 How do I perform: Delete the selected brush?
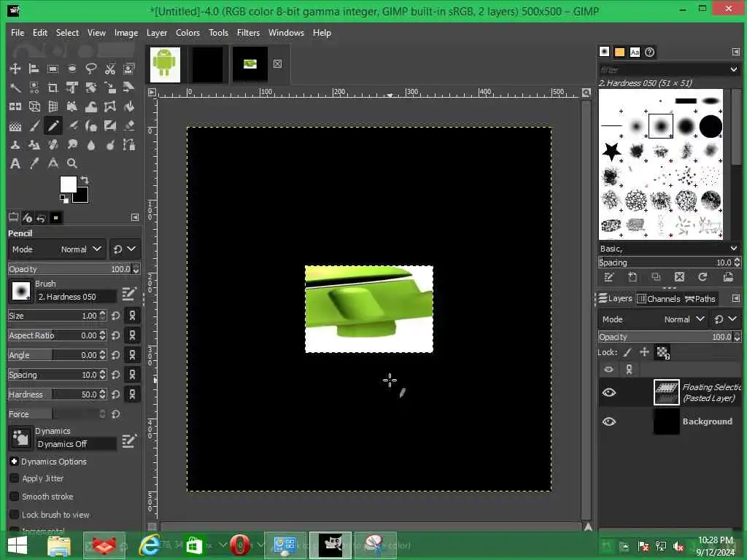(x=679, y=277)
